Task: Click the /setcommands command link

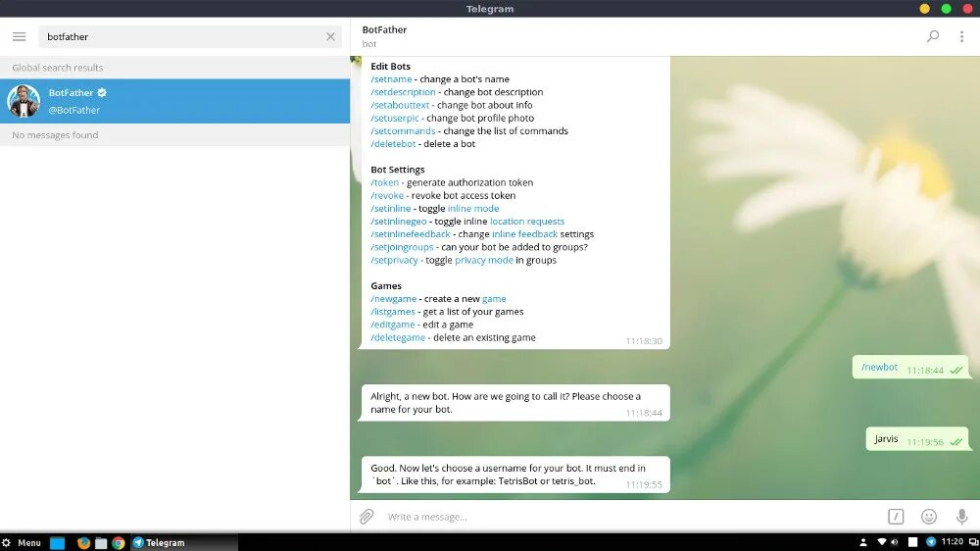Action: coord(403,130)
